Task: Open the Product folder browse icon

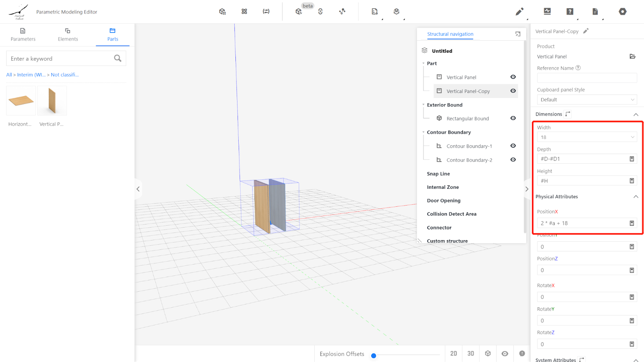Action: point(632,57)
